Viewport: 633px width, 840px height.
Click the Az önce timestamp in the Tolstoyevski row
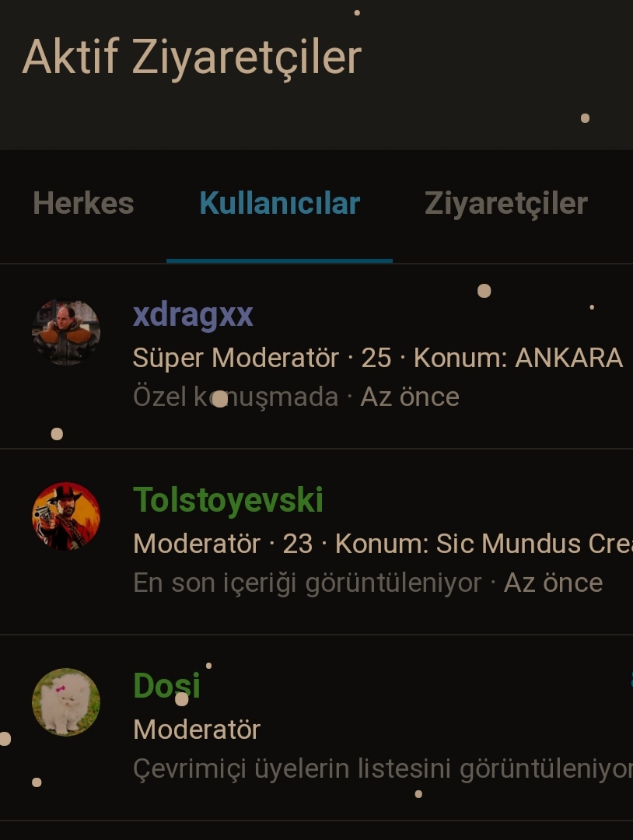tap(553, 583)
